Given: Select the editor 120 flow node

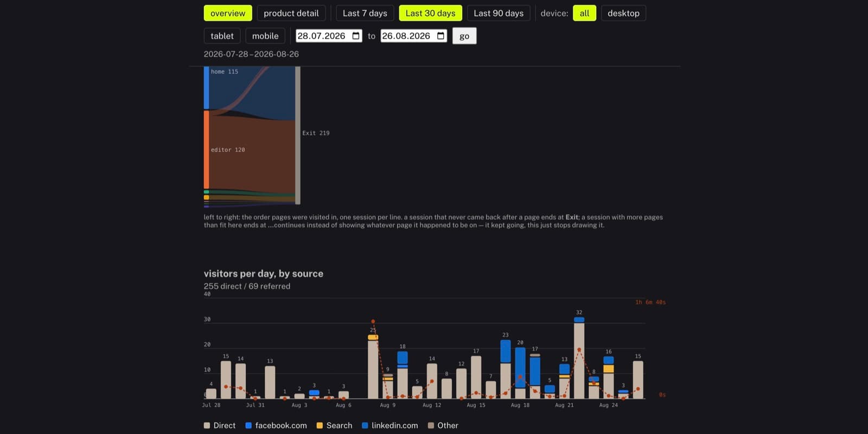Looking at the screenshot, I should pyautogui.click(x=206, y=150).
